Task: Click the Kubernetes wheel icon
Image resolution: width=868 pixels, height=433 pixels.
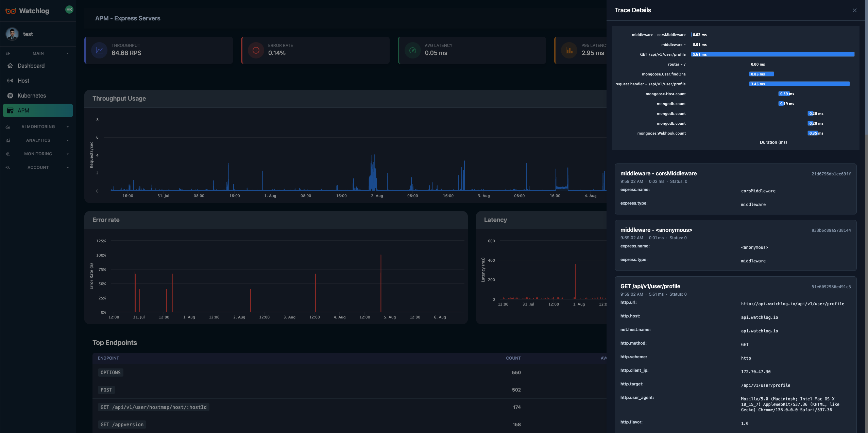Action: [10, 96]
